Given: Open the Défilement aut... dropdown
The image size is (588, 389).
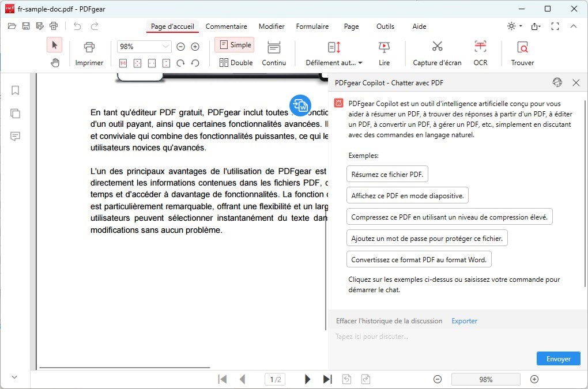Looking at the screenshot, I should (334, 54).
